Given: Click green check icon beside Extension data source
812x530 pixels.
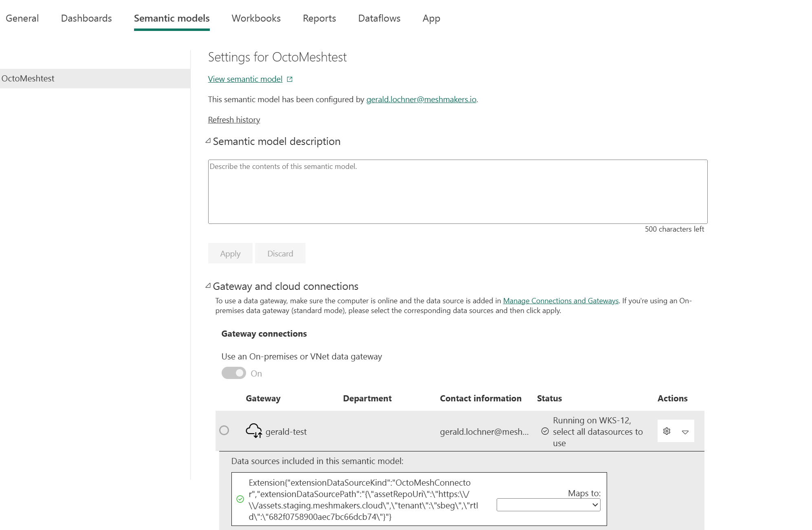Looking at the screenshot, I should pos(240,499).
